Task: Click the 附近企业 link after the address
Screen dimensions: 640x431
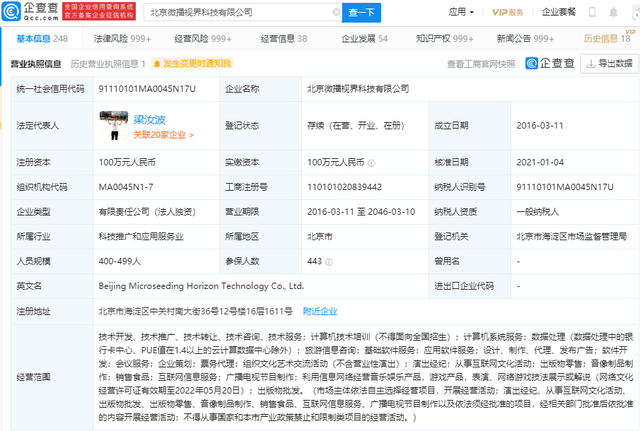Action: pyautogui.click(x=319, y=311)
